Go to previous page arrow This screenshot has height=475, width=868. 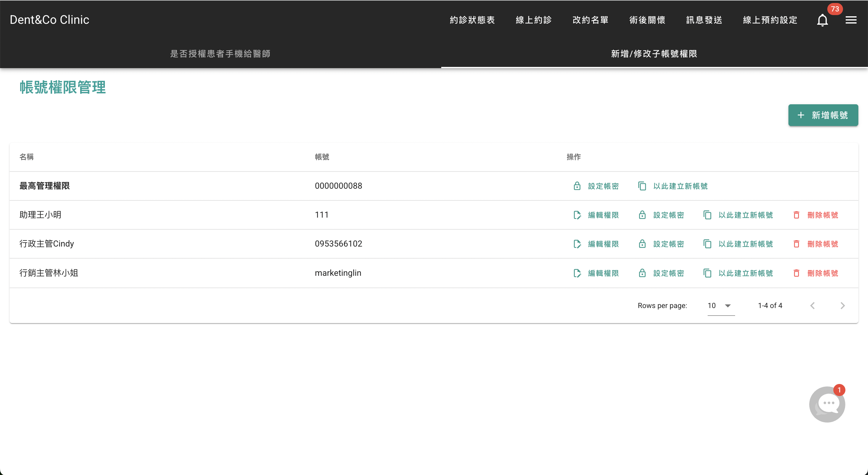point(813,306)
